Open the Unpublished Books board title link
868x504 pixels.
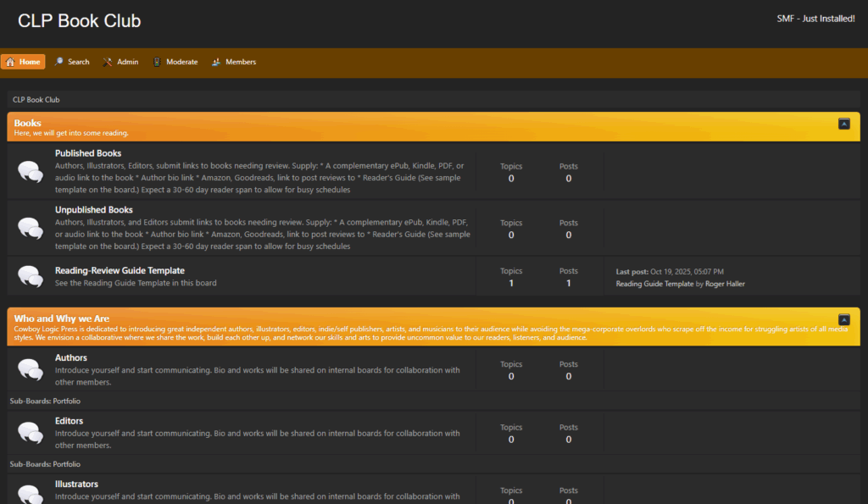93,209
